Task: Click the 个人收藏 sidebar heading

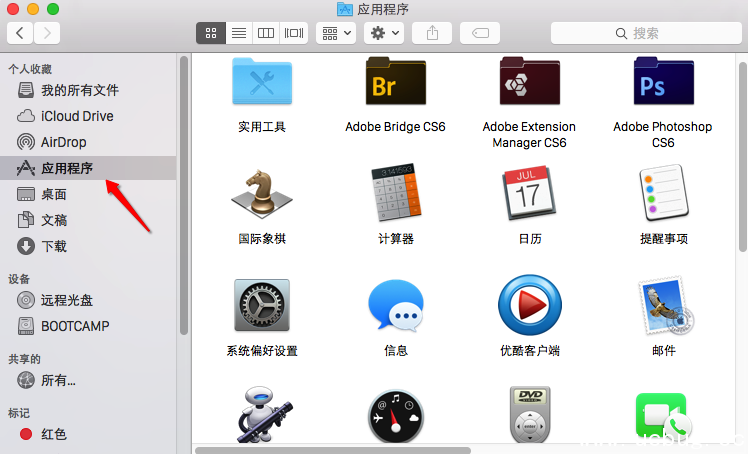Action: pyautogui.click(x=30, y=69)
